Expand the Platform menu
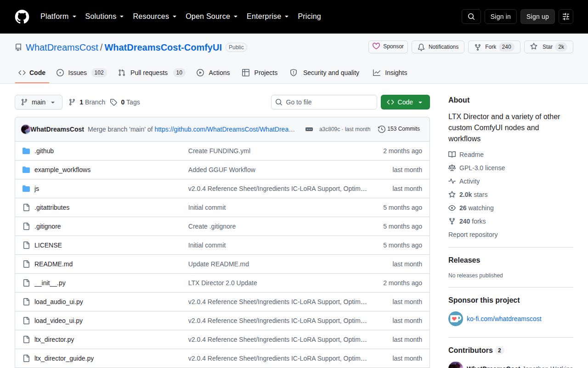The width and height of the screenshot is (588, 368). (58, 16)
